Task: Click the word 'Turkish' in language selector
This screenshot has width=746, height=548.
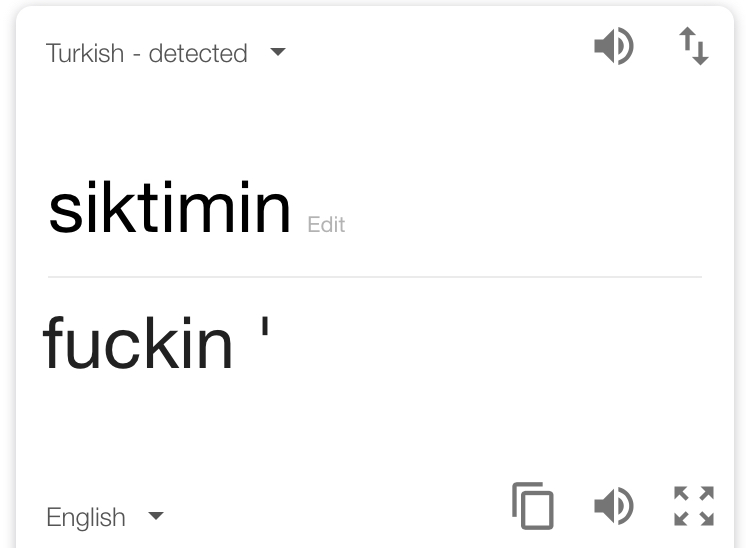Action: (85, 53)
